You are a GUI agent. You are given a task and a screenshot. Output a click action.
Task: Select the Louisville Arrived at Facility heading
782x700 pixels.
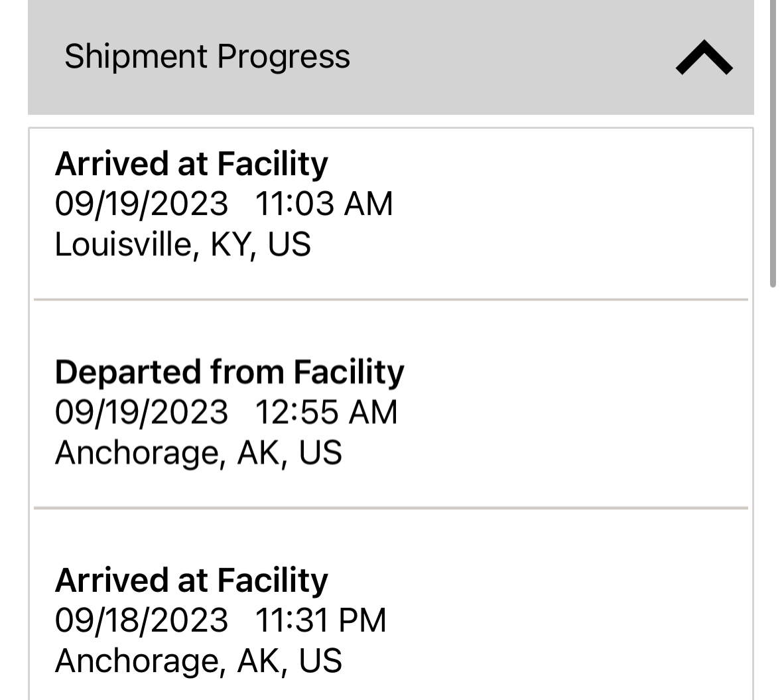click(x=192, y=165)
